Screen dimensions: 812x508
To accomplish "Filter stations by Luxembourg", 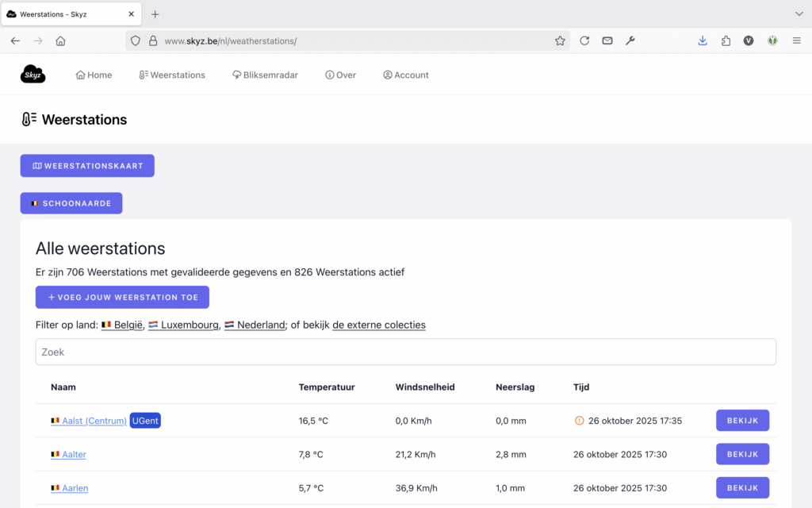I will 188,325.
